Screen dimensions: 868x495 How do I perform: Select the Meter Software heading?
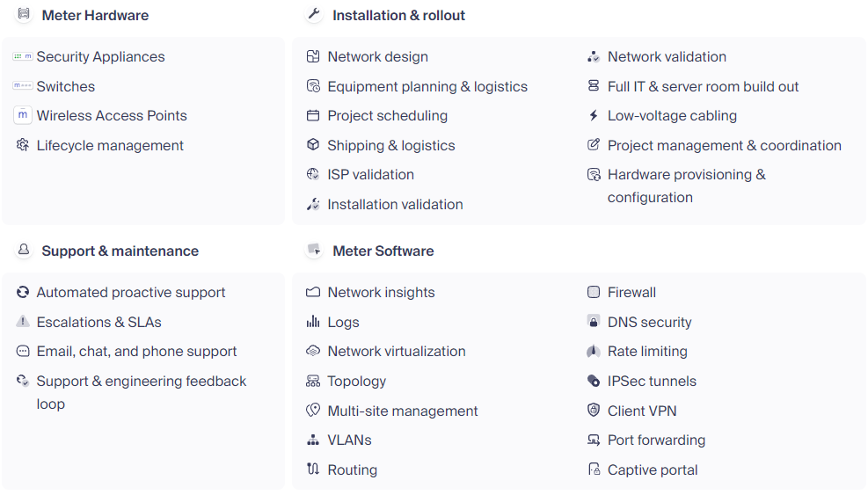[x=383, y=251]
